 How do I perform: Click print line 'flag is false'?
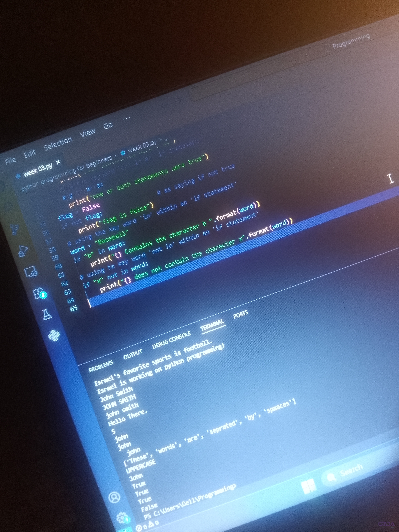116,218
